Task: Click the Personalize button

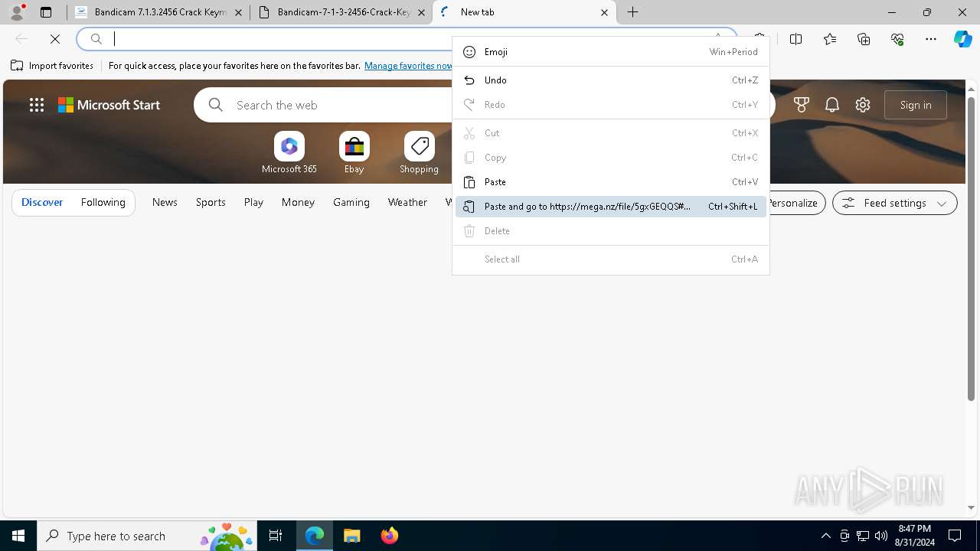Action: [x=793, y=203]
